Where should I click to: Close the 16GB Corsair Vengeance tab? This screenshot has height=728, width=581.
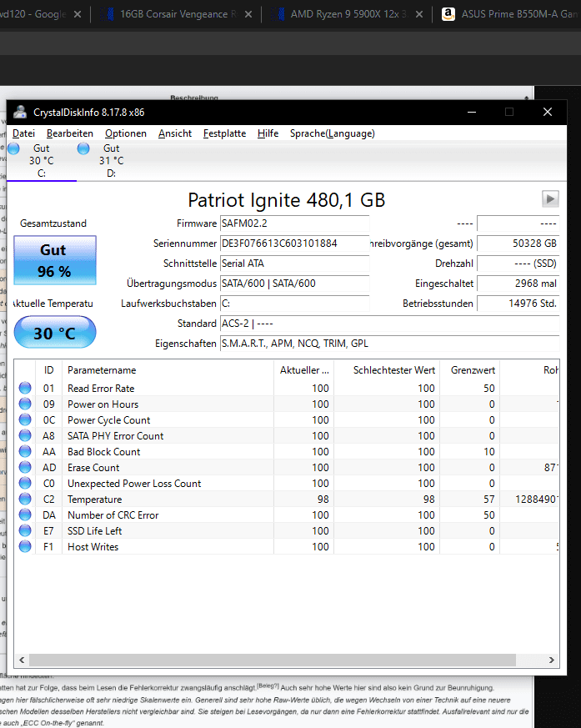click(x=248, y=14)
